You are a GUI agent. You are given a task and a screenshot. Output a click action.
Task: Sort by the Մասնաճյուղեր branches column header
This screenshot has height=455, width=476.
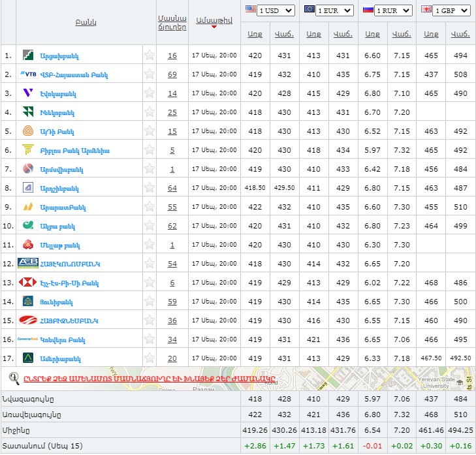click(172, 22)
